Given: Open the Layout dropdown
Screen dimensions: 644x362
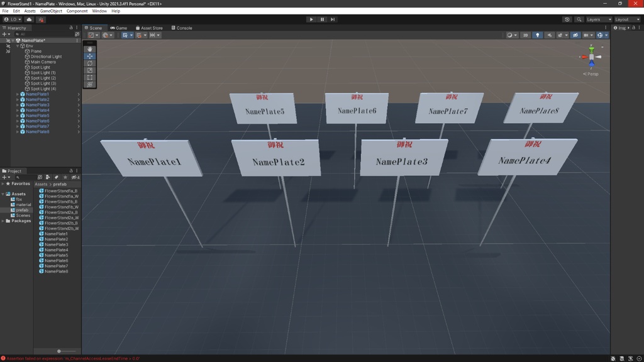Looking at the screenshot, I should click(x=627, y=19).
